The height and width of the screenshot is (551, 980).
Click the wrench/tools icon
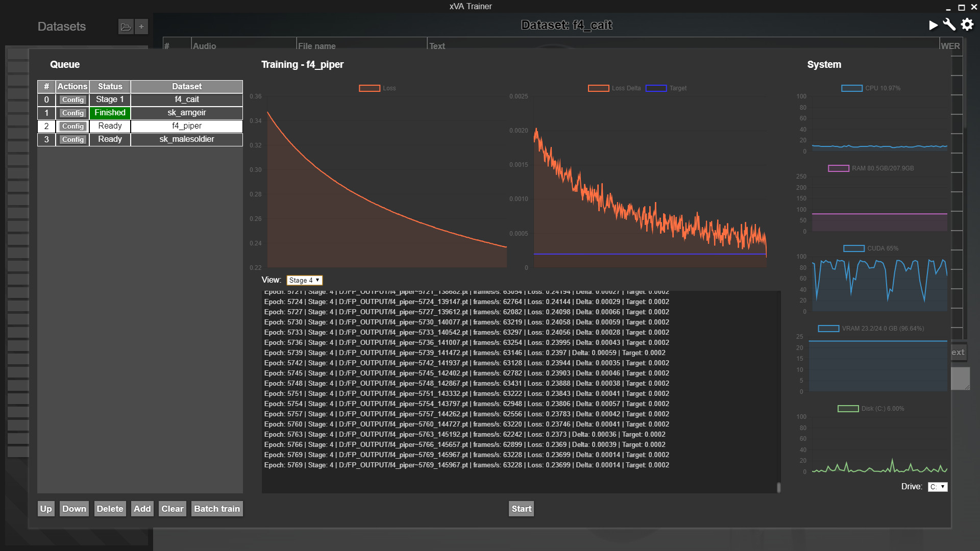click(x=950, y=26)
